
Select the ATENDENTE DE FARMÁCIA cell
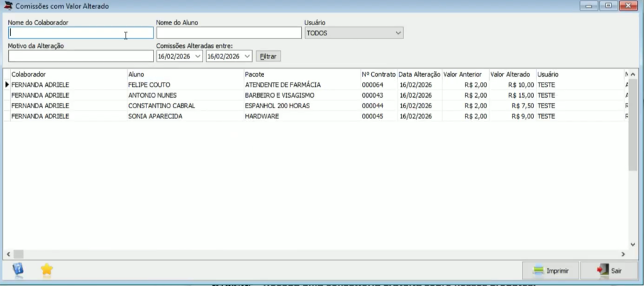302,85
